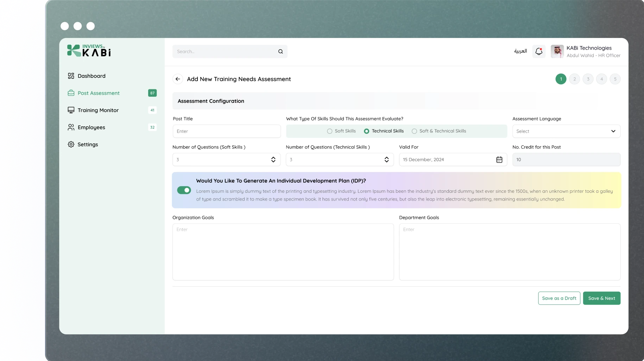The width and height of the screenshot is (644, 361).
Task: Open the Valid For calendar picker
Action: tap(499, 160)
